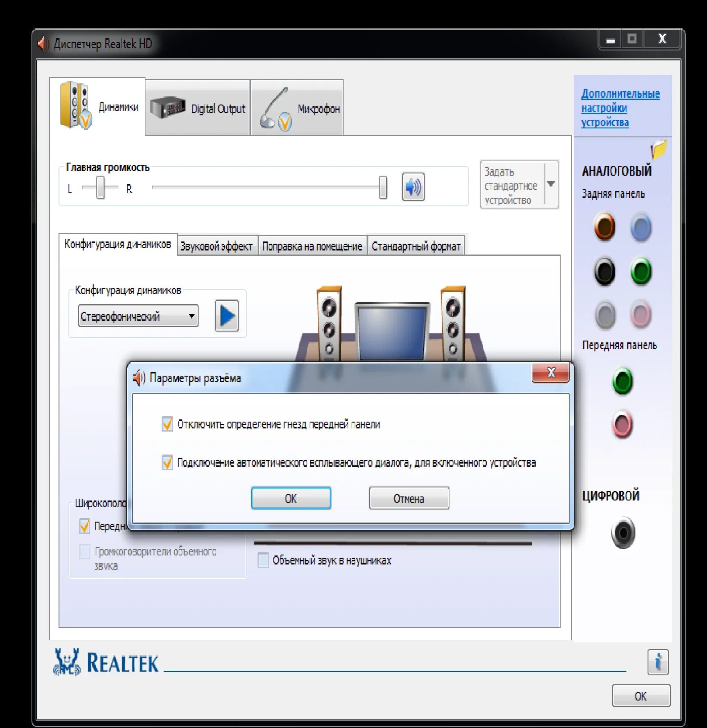Click the digital output jack icon
Screen dimensions: 707x728
pyautogui.click(x=623, y=533)
